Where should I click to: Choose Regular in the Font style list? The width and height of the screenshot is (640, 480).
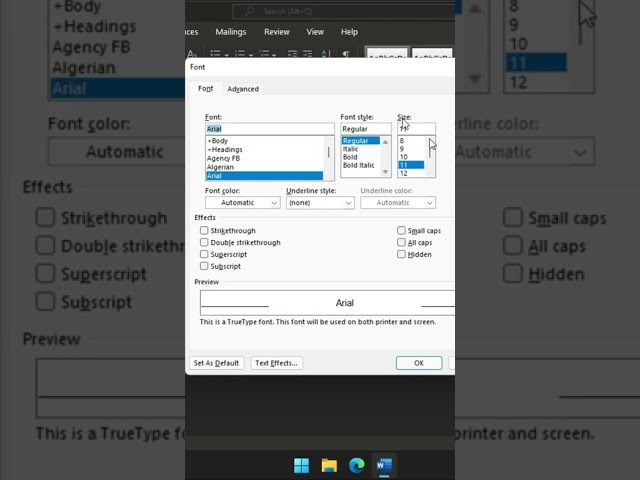(360, 141)
